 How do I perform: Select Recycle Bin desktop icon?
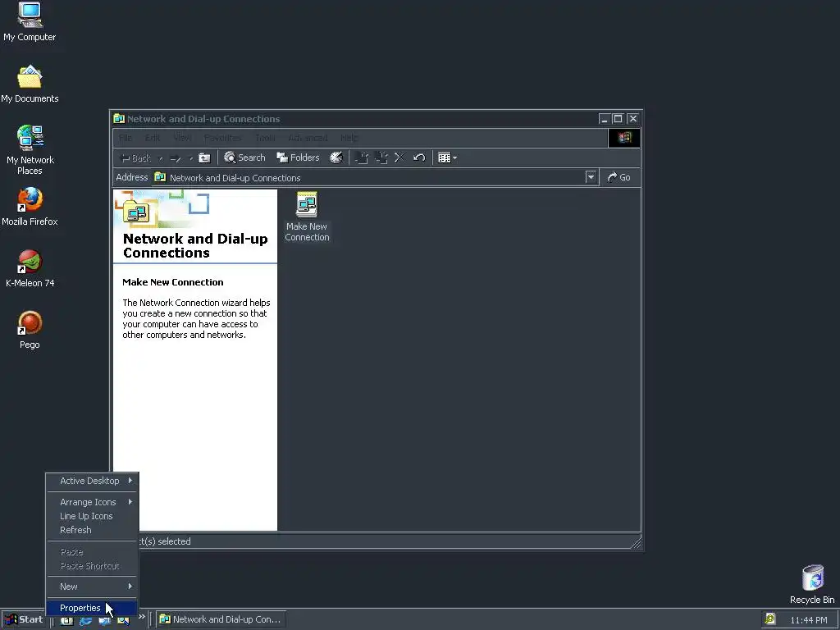[x=812, y=584]
